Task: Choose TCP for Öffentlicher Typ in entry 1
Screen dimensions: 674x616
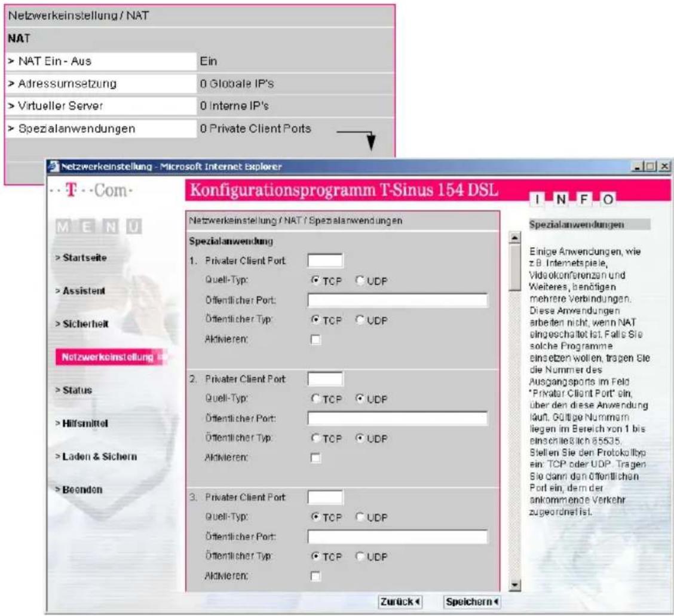Action: [315, 320]
